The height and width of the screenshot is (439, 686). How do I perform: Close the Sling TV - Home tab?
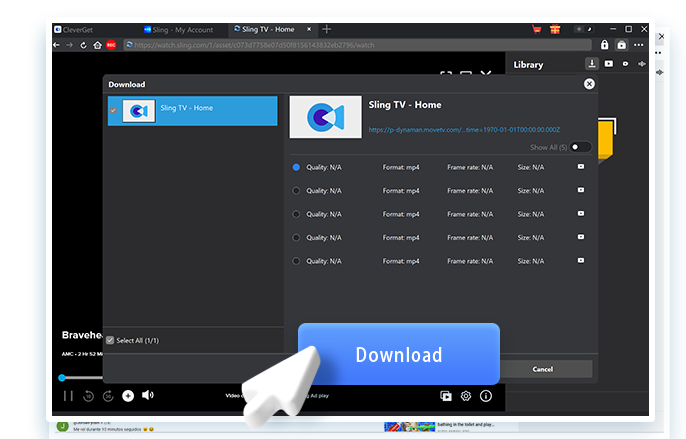[x=309, y=29]
